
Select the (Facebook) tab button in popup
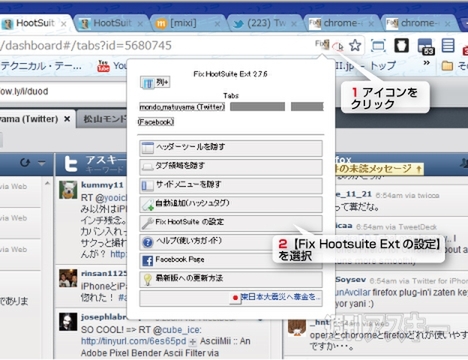click(x=156, y=122)
